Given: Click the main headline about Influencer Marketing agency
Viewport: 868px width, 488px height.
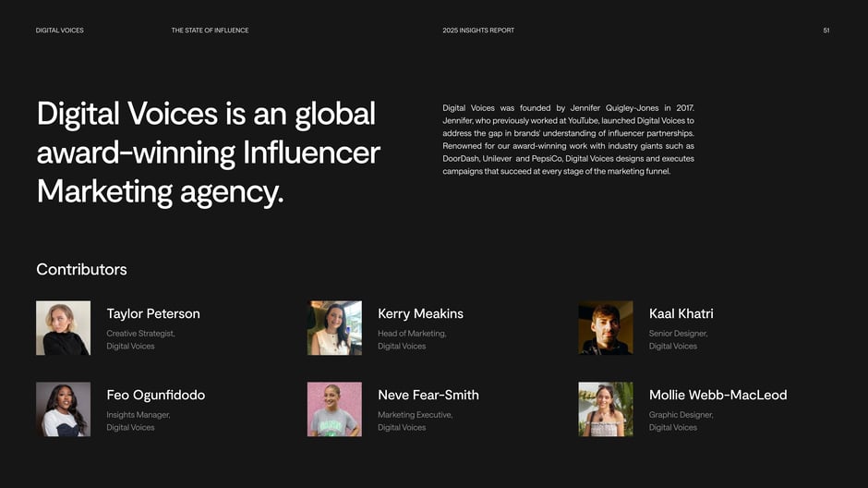Looking at the screenshot, I should pyautogui.click(x=208, y=152).
